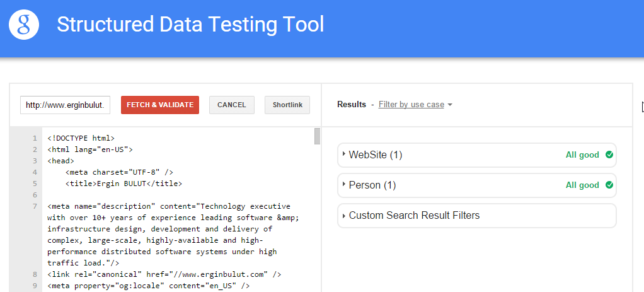Expand the Person (1) triangle
Image resolution: width=644 pixels, height=292 pixels.
click(x=344, y=184)
